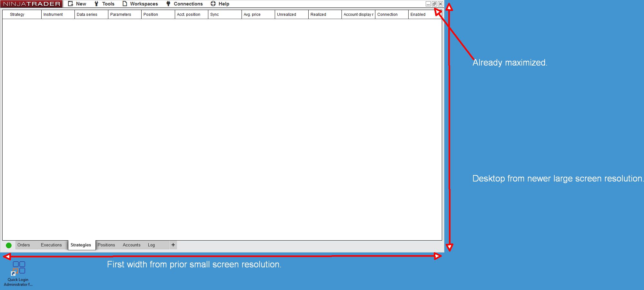Click the Data series column header
The image size is (644, 290).
coord(91,15)
